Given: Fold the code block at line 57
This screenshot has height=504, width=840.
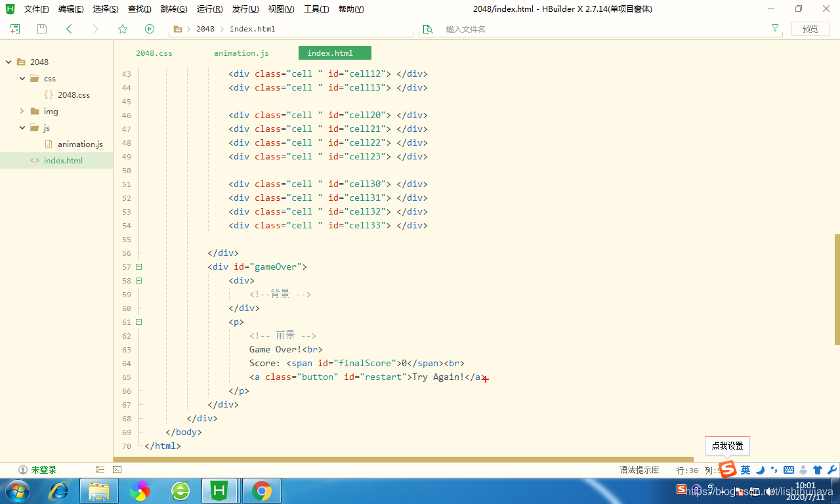Looking at the screenshot, I should 138,267.
